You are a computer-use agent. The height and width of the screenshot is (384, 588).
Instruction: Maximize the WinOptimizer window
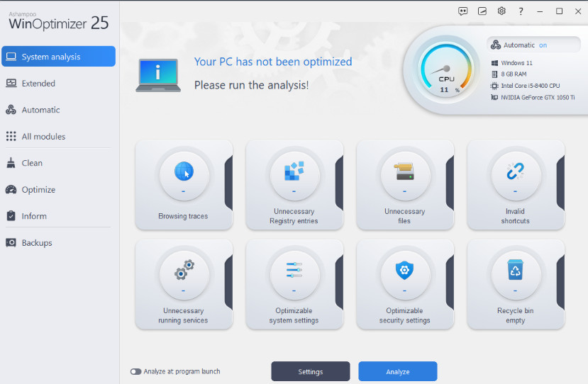tap(559, 11)
